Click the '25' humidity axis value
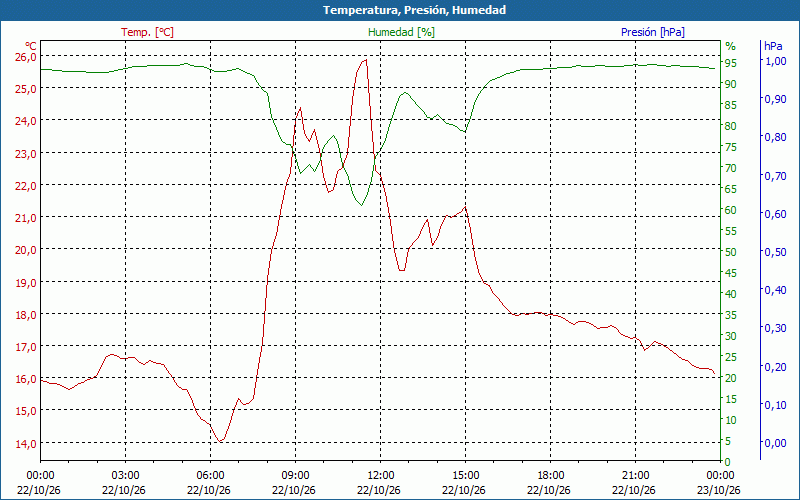This screenshot has height=500, width=800. tap(731, 357)
